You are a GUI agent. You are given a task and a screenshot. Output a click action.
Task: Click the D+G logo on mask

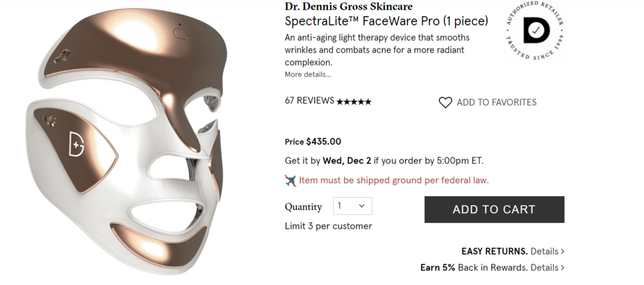(77, 144)
